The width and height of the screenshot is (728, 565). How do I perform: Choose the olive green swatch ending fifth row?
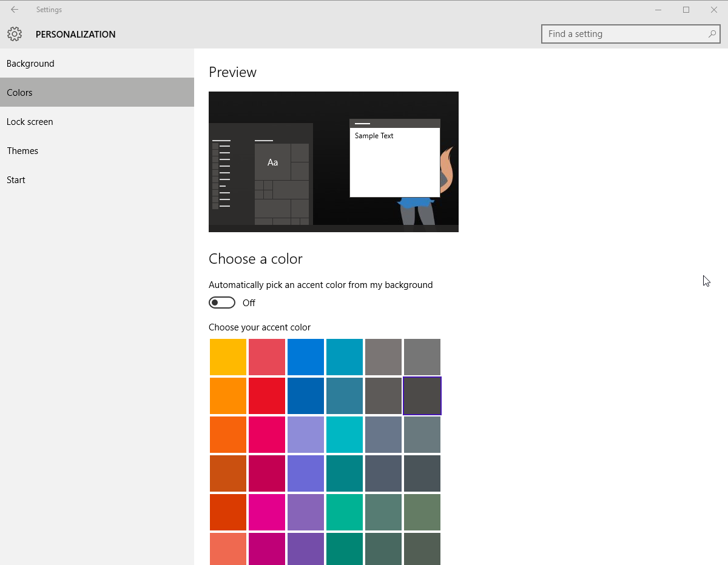pyautogui.click(x=422, y=512)
